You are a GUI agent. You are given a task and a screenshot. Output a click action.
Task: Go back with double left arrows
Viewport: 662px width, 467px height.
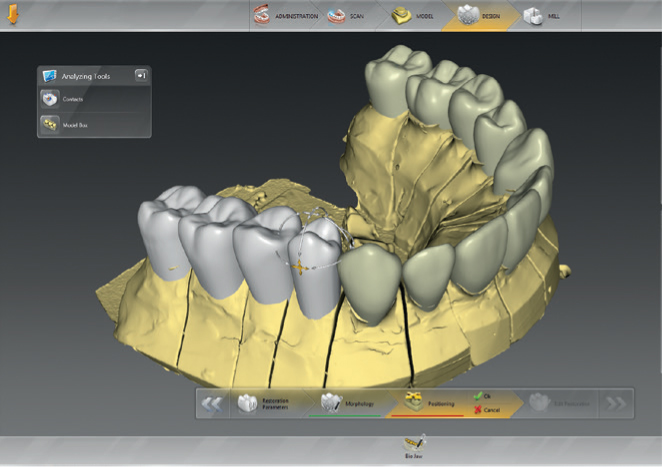211,404
